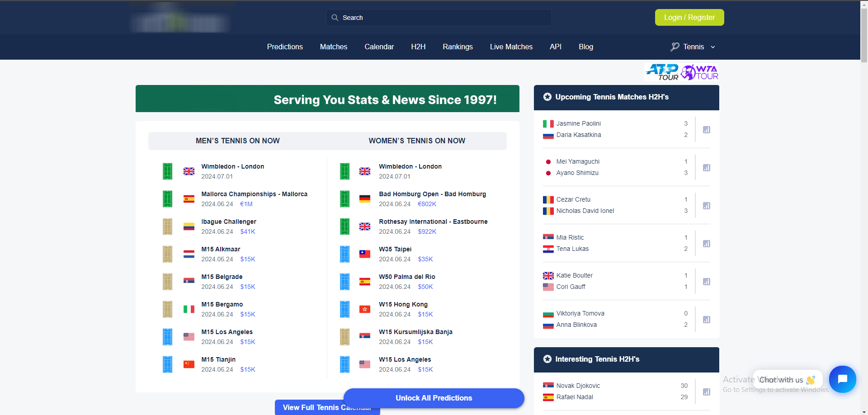Expand the Tennis sport dropdown
868x415 pixels.
(x=693, y=47)
